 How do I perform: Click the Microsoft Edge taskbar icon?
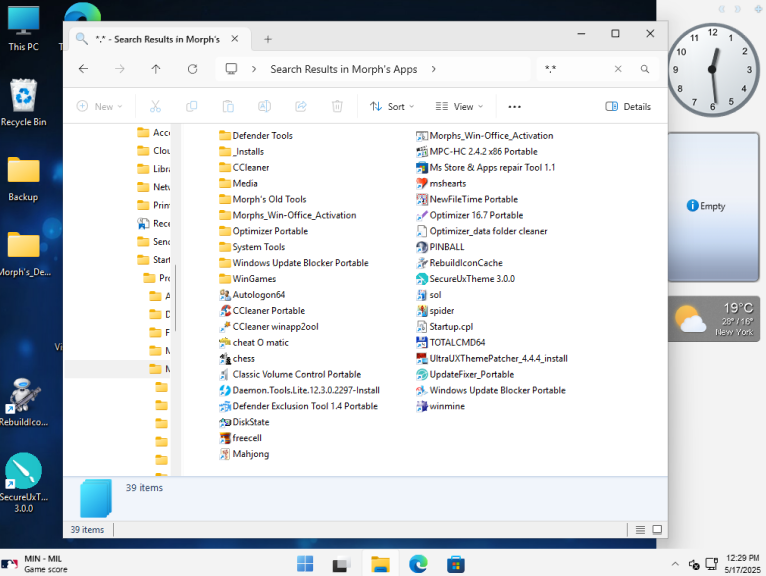click(x=418, y=564)
